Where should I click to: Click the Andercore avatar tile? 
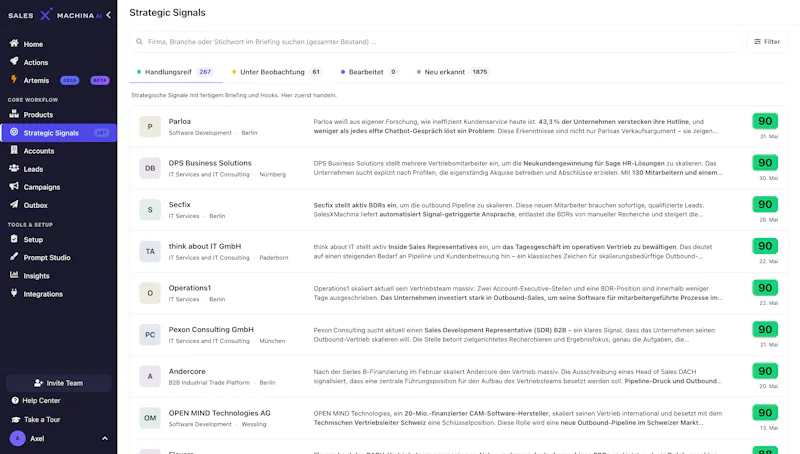(x=150, y=376)
